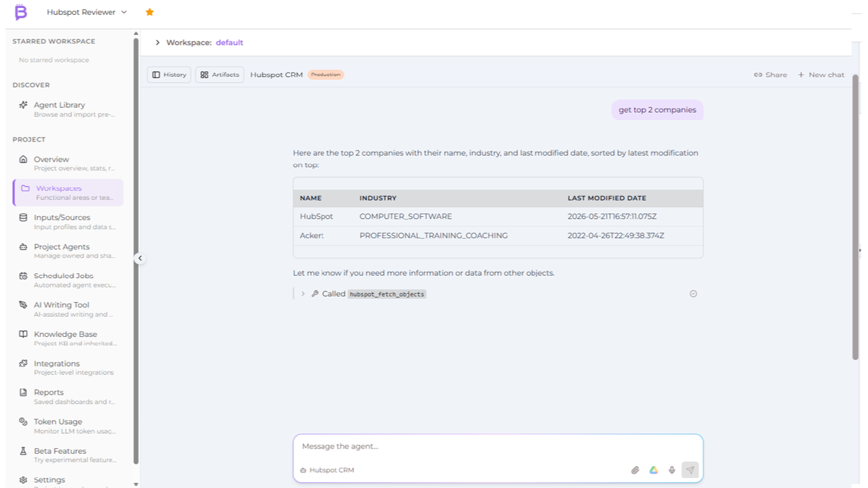Click the COMPUTER_SOFTWARE industry cell
The image size is (868, 488).
406,217
